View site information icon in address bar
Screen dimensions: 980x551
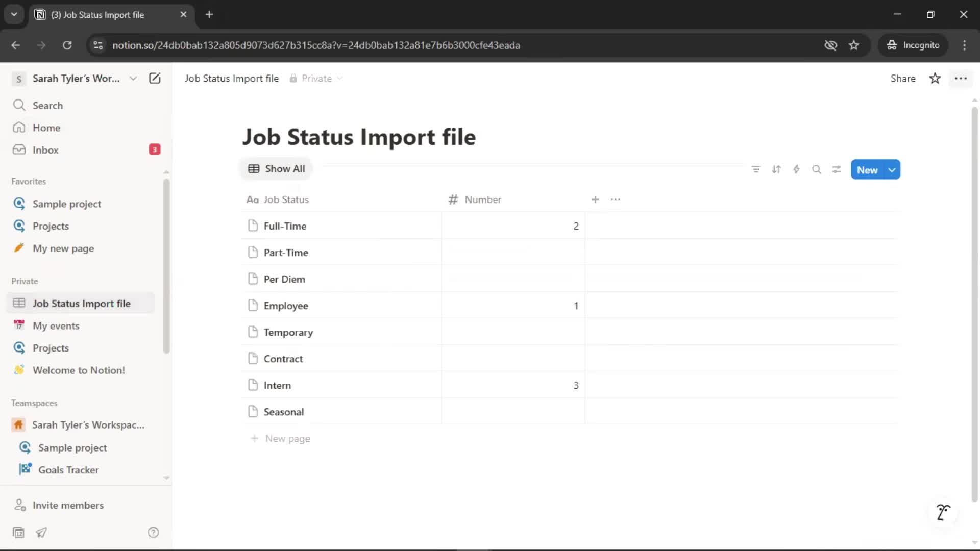(98, 45)
